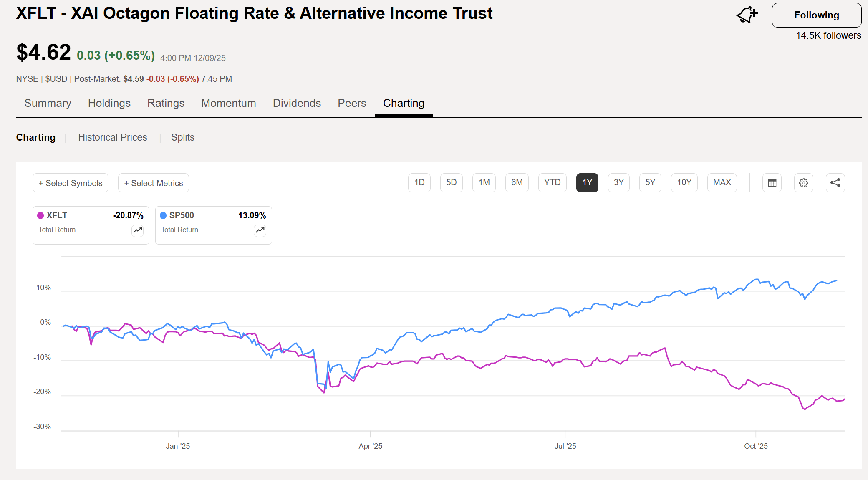
Task: View the Peers tab
Action: point(351,103)
